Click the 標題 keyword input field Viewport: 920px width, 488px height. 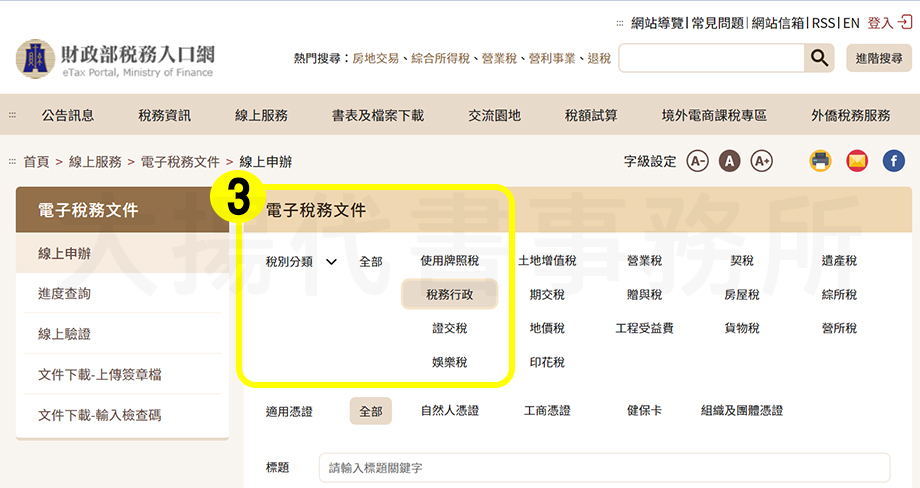[604, 468]
